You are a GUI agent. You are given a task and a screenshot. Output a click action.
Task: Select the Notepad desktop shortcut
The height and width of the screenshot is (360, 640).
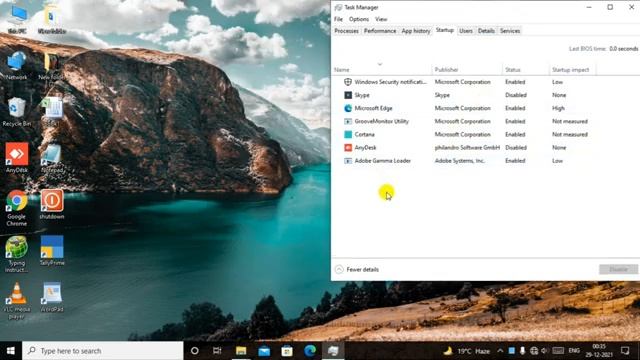pyautogui.click(x=52, y=158)
